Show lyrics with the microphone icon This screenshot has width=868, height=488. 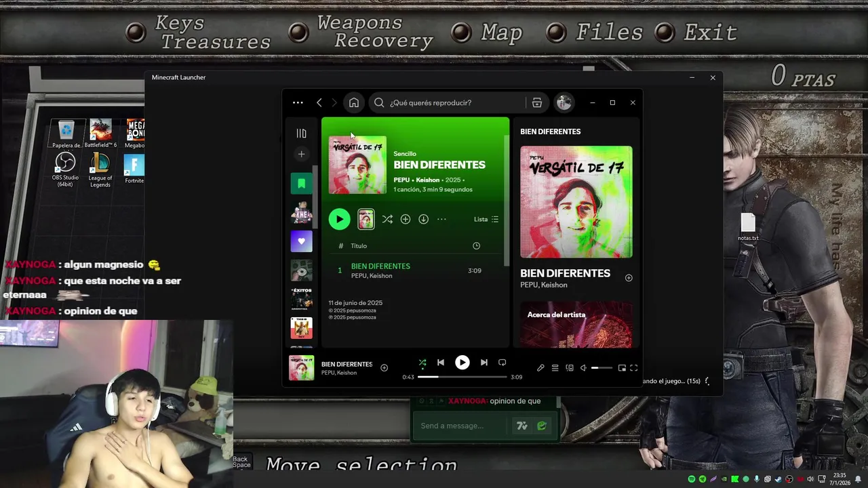540,368
